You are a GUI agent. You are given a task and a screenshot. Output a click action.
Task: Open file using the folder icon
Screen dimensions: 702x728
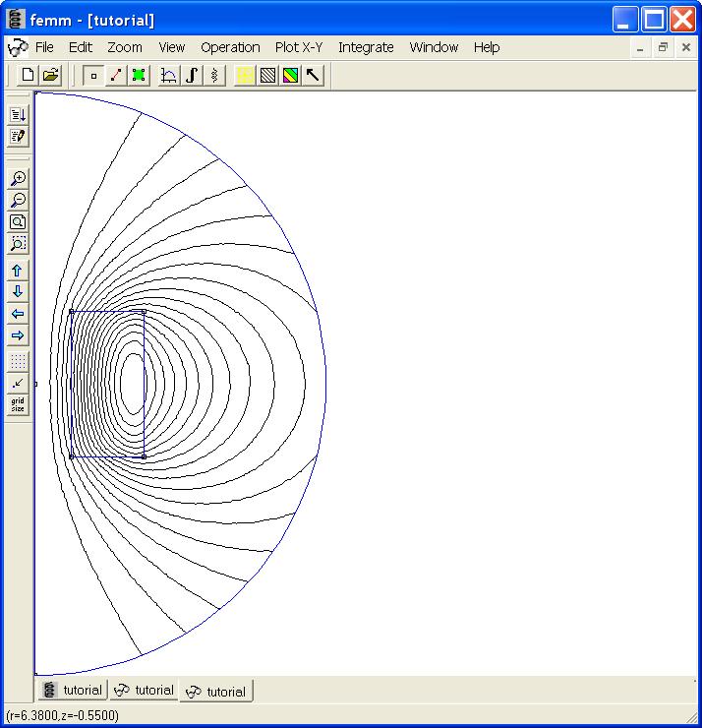(50, 75)
